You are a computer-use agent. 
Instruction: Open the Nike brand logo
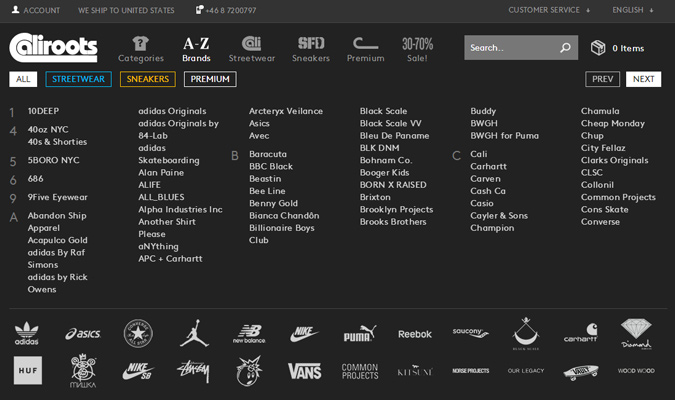[x=305, y=334]
